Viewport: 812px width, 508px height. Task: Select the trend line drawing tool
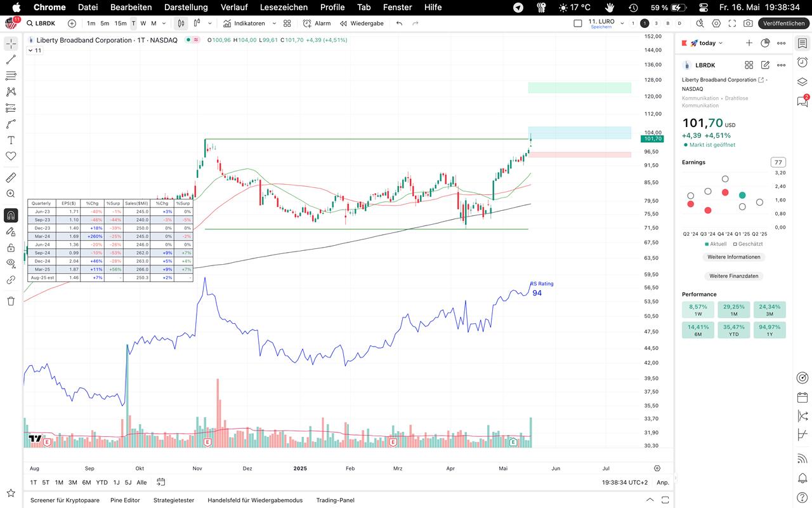[x=11, y=60]
